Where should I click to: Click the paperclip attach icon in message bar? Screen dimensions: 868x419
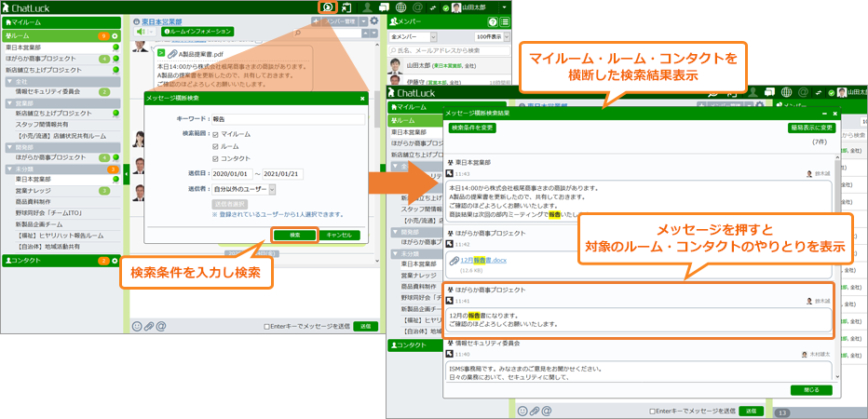pyautogui.click(x=149, y=326)
